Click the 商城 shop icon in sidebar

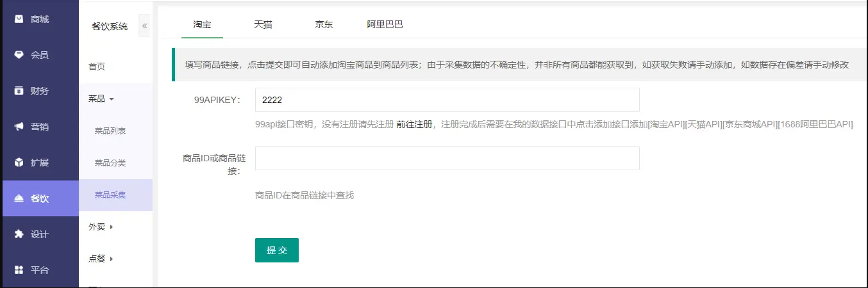(19, 19)
